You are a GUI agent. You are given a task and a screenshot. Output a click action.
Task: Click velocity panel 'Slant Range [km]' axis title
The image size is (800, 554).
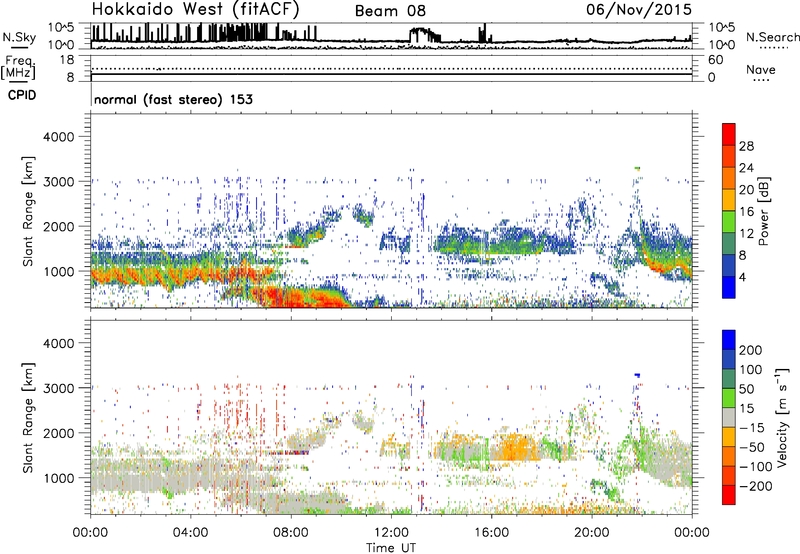28,417
